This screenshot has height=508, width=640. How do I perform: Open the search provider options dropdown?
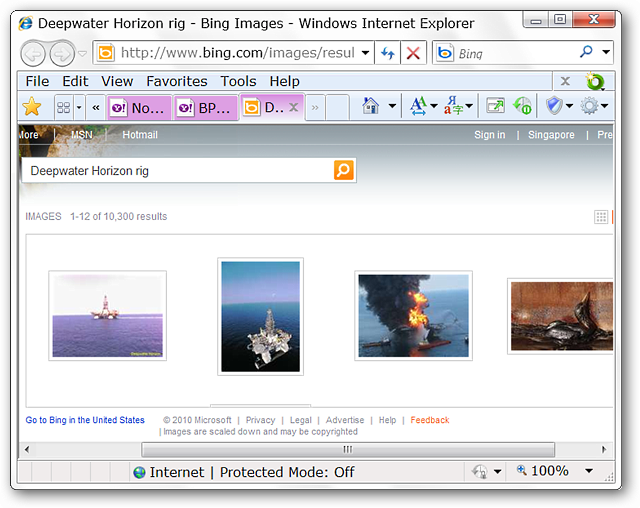coord(606,52)
